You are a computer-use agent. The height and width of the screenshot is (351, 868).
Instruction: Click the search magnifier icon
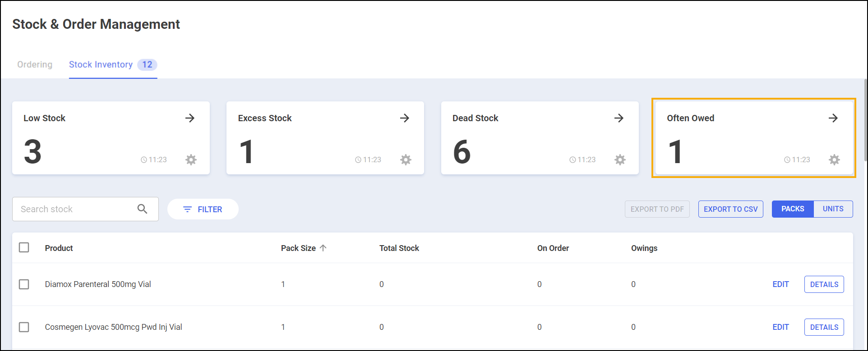(142, 209)
